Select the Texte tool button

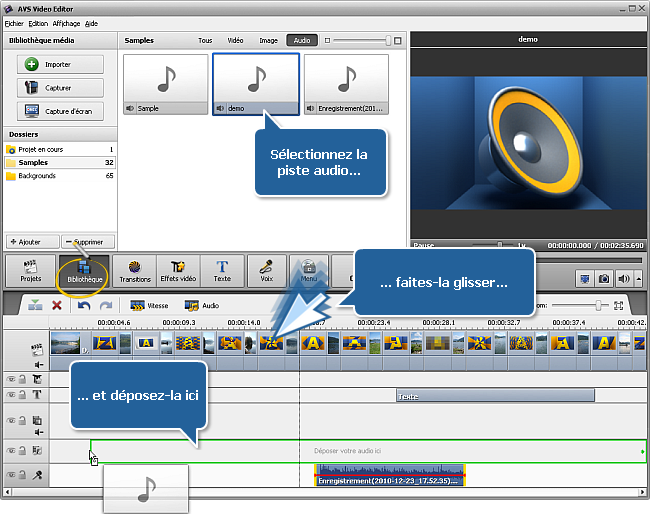[222, 270]
